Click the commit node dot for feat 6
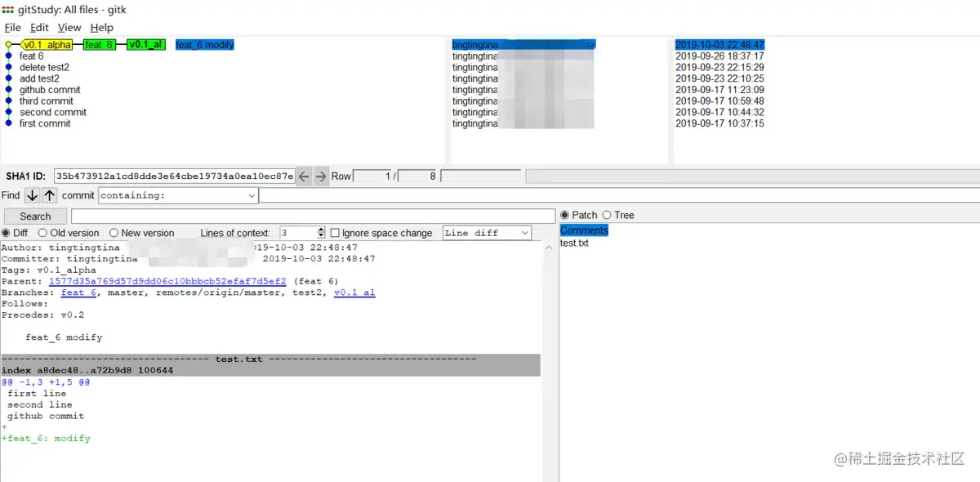Image resolution: width=980 pixels, height=482 pixels. (x=9, y=56)
